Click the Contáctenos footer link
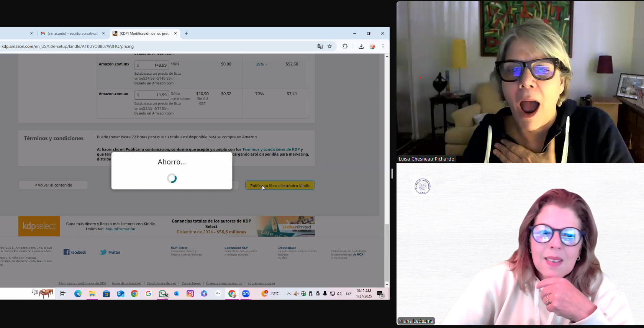This screenshot has height=328, width=644. pyautogui.click(x=191, y=283)
